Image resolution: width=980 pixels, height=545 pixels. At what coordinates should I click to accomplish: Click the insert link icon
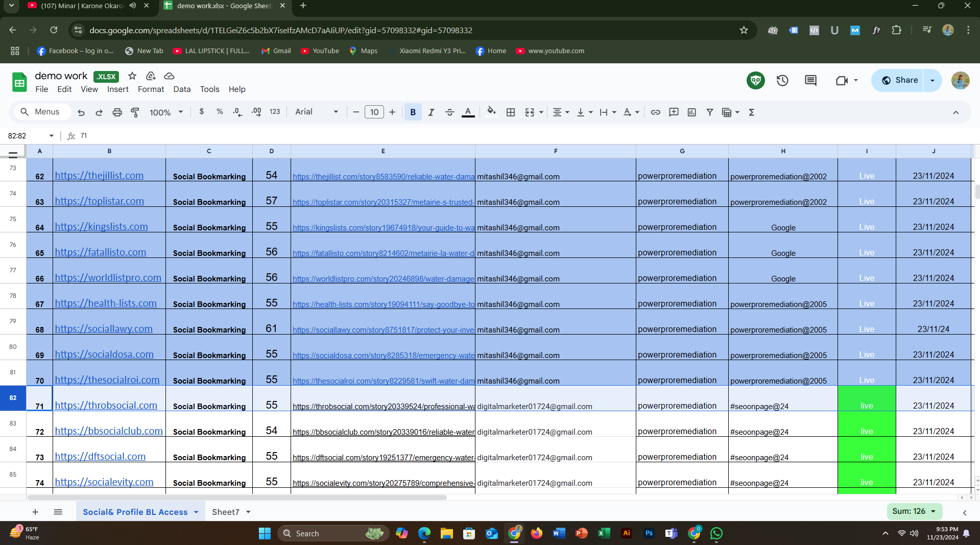tap(655, 112)
